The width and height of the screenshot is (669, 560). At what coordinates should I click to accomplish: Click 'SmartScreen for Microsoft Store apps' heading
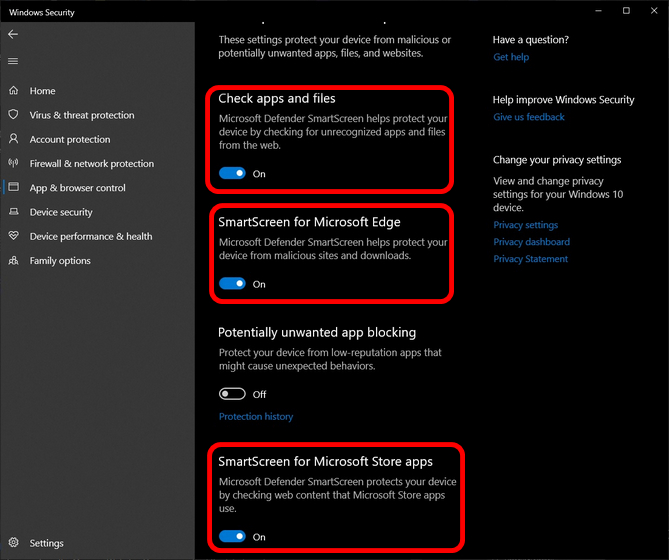click(326, 461)
